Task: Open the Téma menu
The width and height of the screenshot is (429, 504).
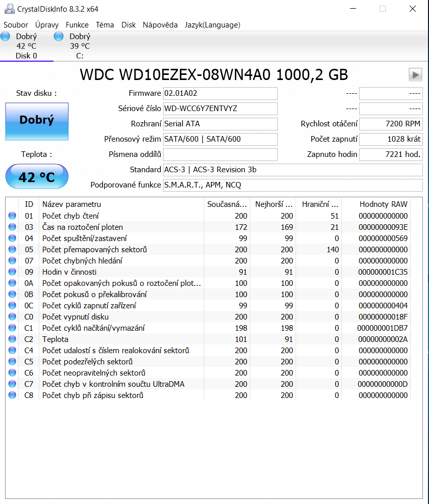Action: pos(105,25)
